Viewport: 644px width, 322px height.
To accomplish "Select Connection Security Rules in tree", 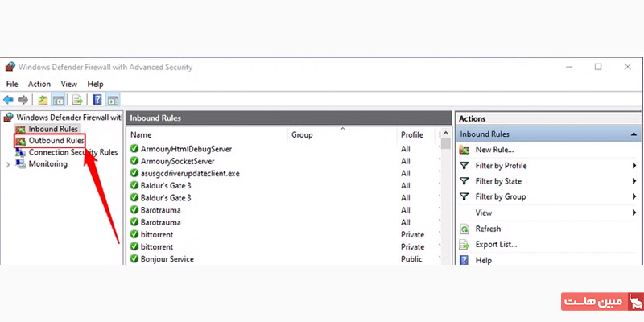I will 73,152.
